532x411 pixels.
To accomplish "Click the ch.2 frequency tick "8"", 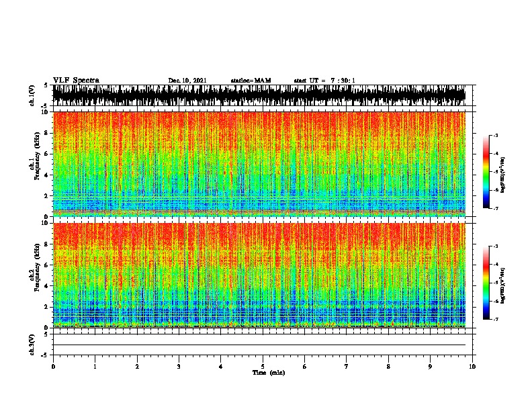I will 47,244.
